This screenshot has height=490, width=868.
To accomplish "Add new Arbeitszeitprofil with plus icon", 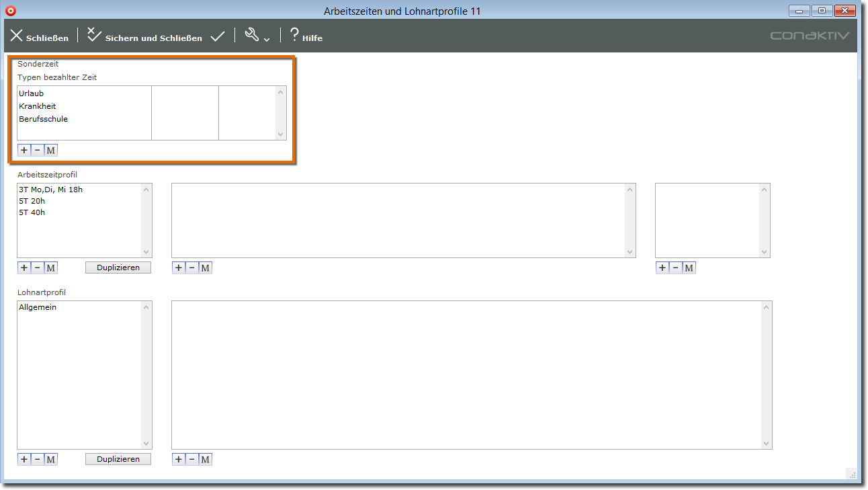I will click(x=24, y=268).
